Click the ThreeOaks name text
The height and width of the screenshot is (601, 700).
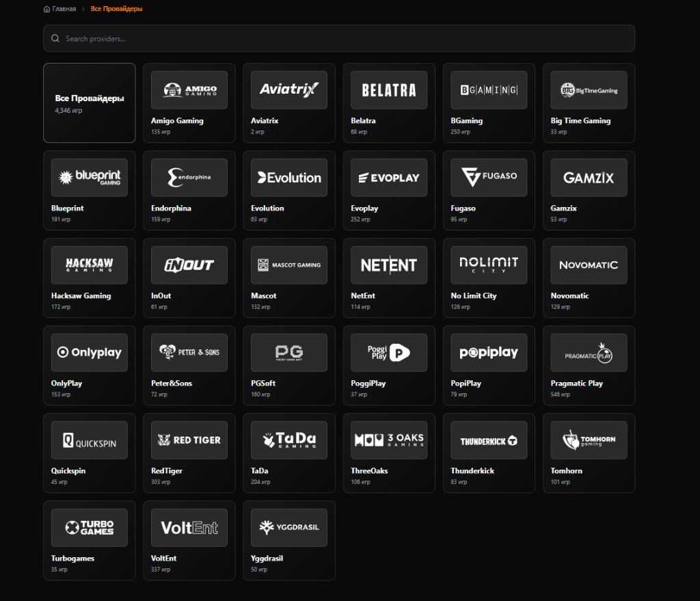point(369,470)
